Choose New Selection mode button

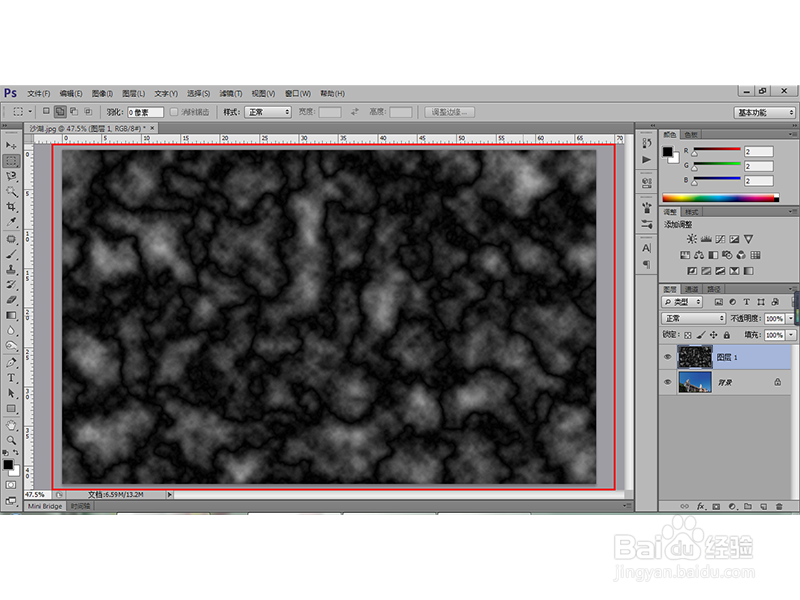pos(46,111)
